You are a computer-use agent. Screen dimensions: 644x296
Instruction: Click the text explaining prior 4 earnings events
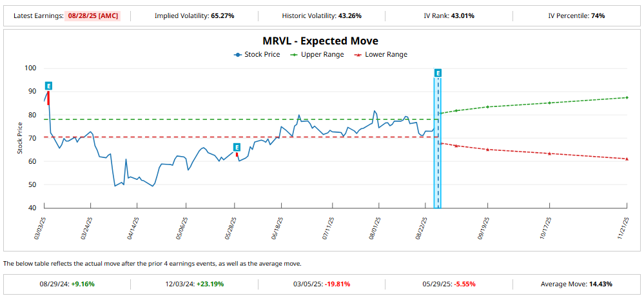coord(152,264)
